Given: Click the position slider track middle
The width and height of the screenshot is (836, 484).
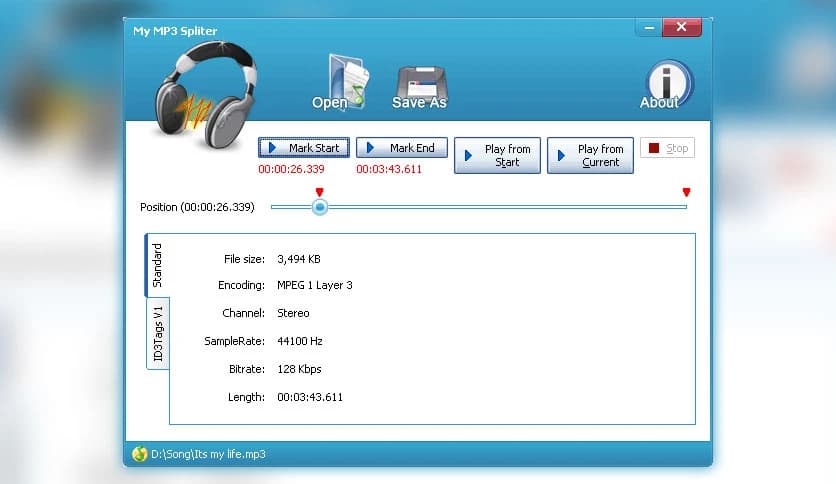Looking at the screenshot, I should 479,207.
